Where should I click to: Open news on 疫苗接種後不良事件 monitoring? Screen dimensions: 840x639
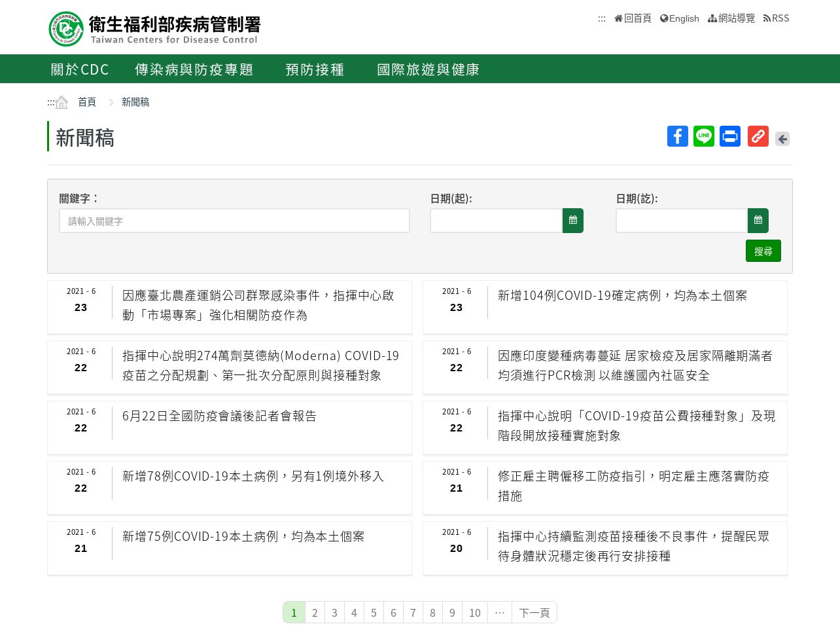[x=633, y=546]
